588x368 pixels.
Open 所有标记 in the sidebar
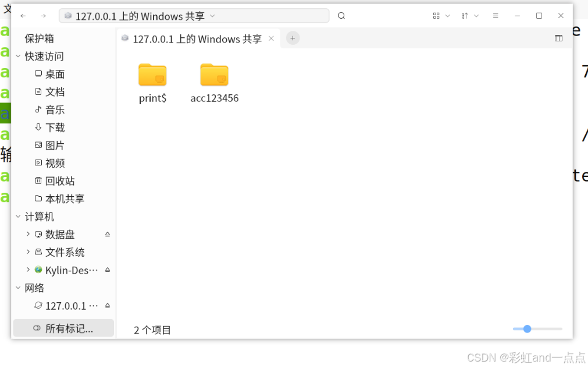(63, 328)
